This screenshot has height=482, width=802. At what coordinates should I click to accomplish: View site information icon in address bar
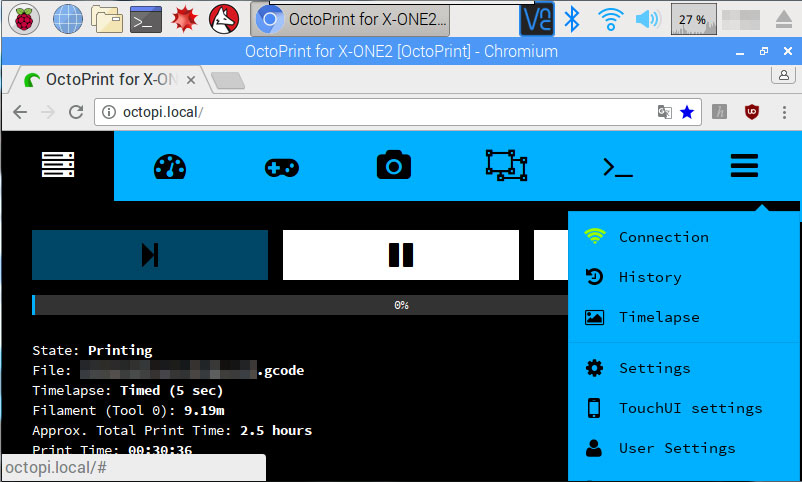108,112
